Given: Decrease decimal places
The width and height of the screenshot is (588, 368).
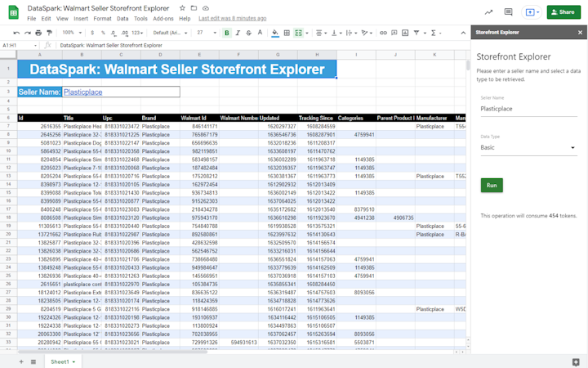Looking at the screenshot, I should click(114, 33).
